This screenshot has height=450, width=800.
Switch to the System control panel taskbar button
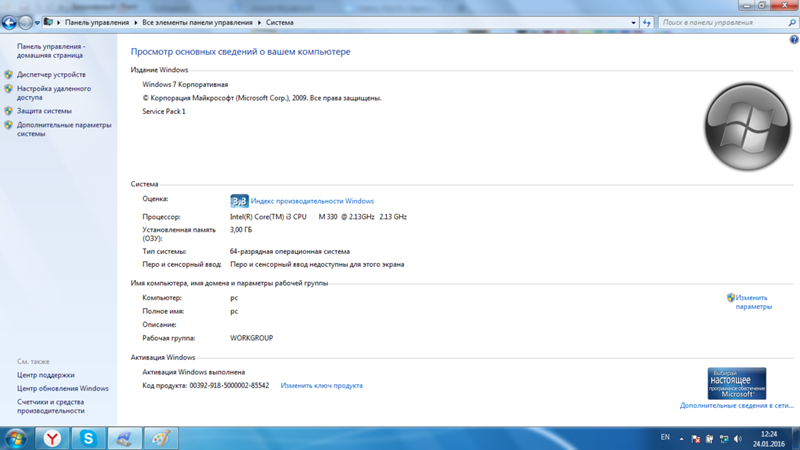[x=124, y=438]
